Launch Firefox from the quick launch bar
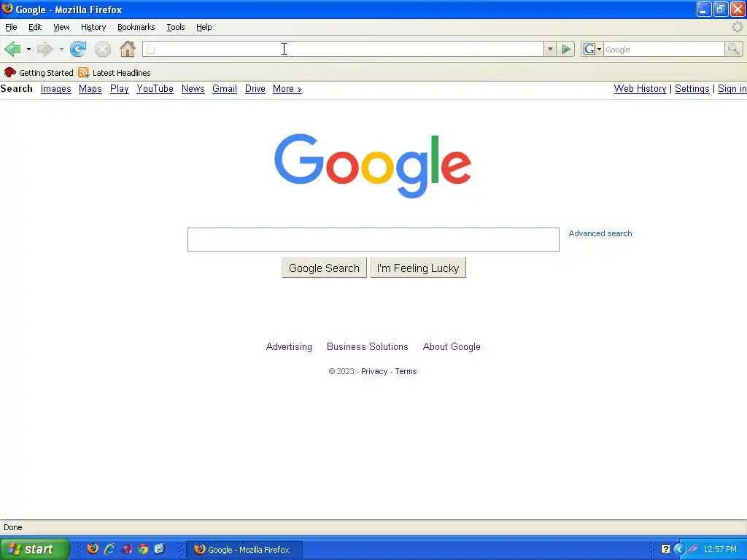 [x=93, y=549]
